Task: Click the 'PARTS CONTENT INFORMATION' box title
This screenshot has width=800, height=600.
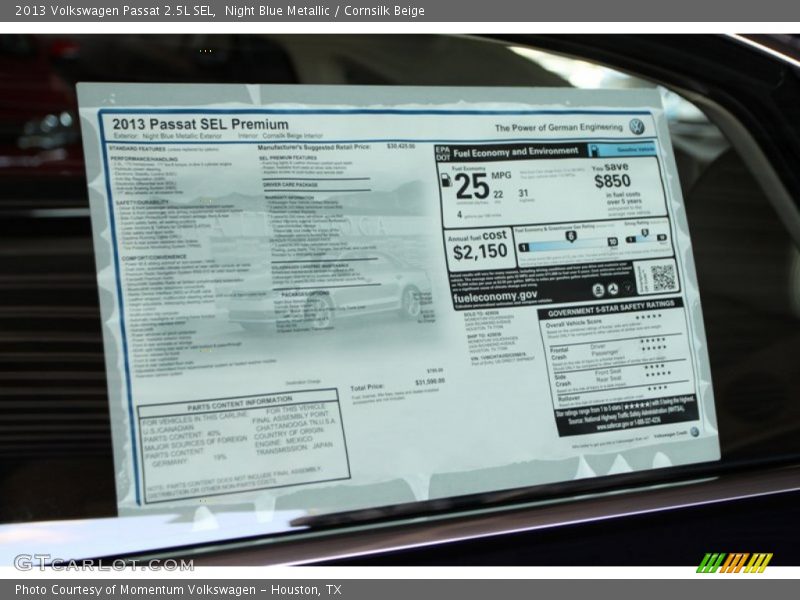Action: point(240,403)
